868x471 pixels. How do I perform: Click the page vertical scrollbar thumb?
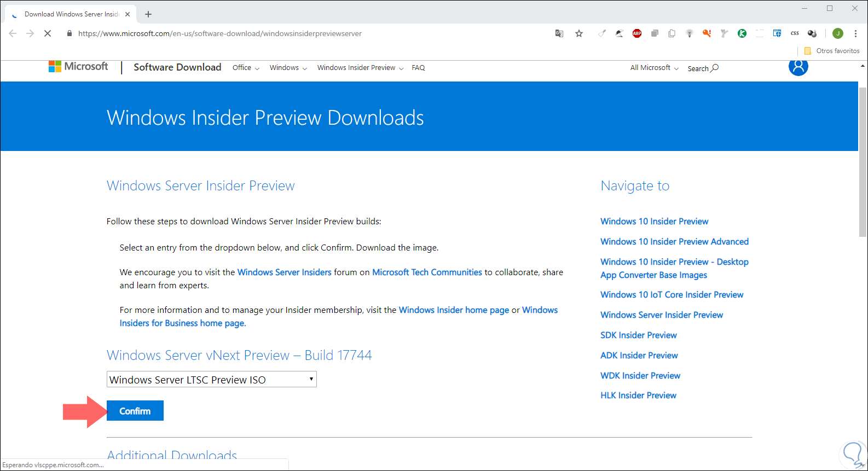coord(863,161)
